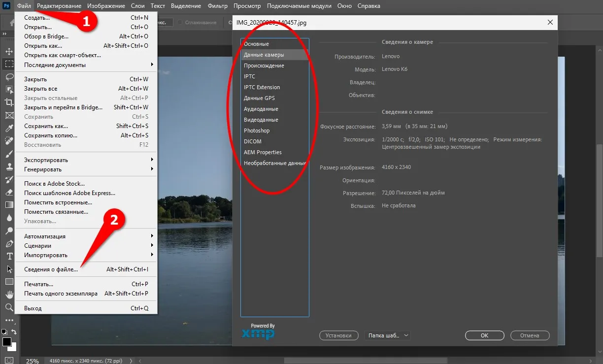Image resolution: width=603 pixels, height=364 pixels.
Task: Open the Окно menu
Action: tap(344, 5)
